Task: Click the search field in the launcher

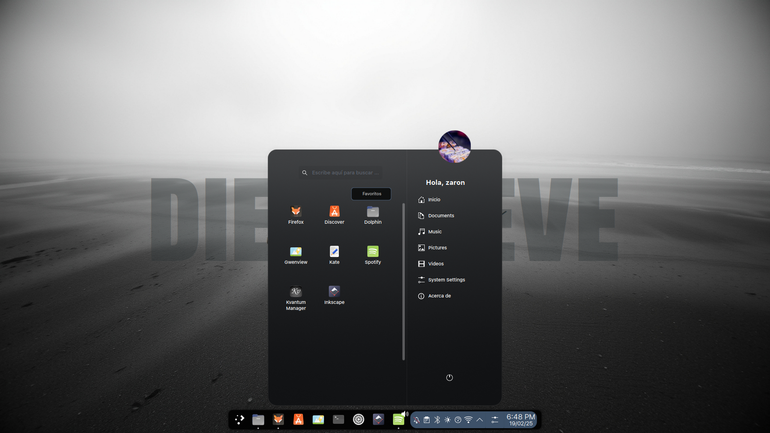Action: 342,173
